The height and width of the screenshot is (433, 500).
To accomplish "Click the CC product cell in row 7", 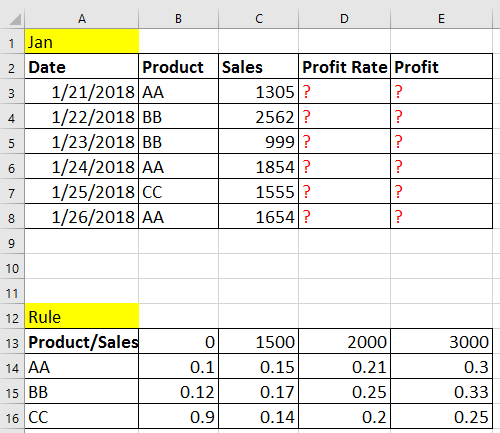I will (178, 191).
